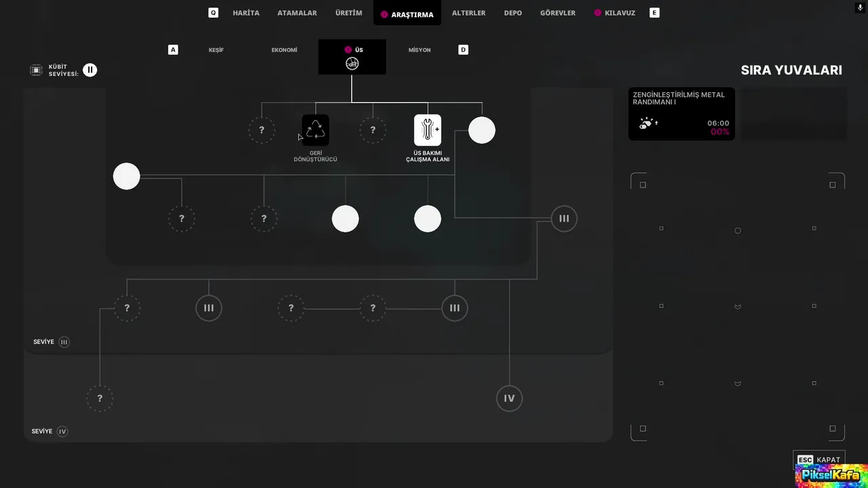Select the tier IV research node
Screen dimensions: 868x488
[509, 399]
